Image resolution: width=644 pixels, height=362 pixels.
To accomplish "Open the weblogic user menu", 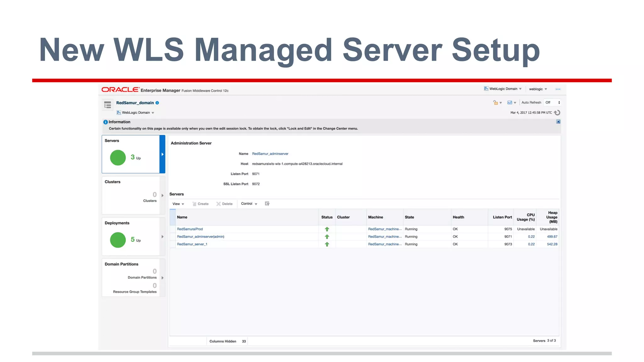I will pyautogui.click(x=538, y=89).
